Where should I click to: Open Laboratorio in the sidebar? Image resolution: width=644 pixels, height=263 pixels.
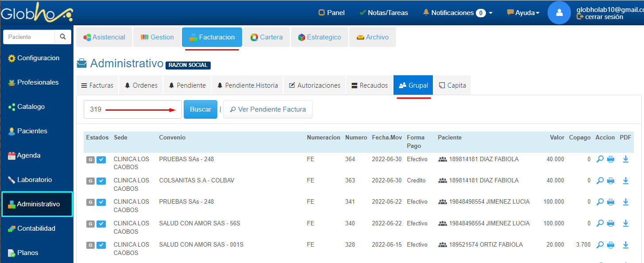pos(35,180)
